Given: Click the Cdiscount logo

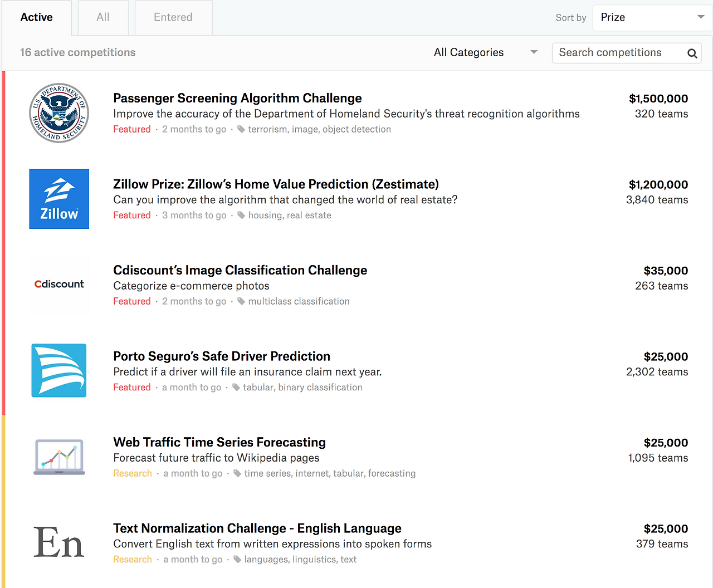Looking at the screenshot, I should tap(59, 285).
